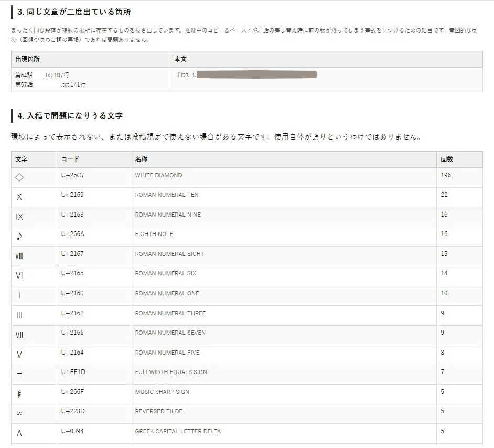Click the count '22'
The height and width of the screenshot is (448, 494).
444,195
